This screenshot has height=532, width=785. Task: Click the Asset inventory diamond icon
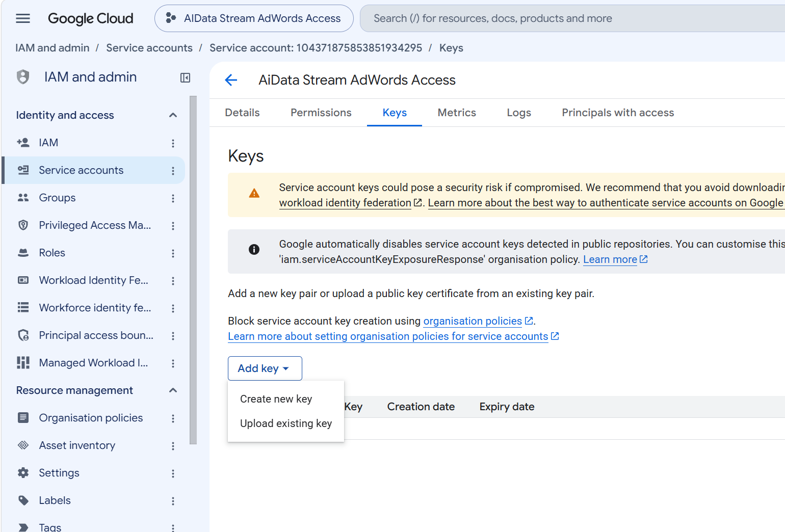[23, 445]
